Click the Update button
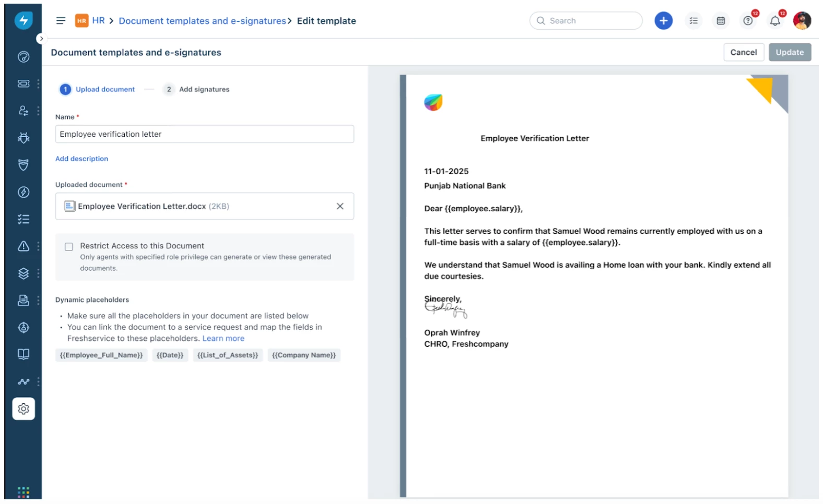The width and height of the screenshot is (823, 504). coord(790,52)
